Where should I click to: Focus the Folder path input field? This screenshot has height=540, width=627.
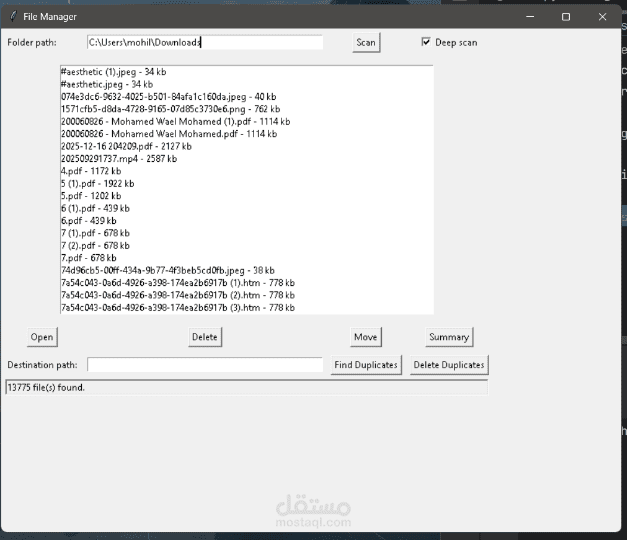coord(205,42)
